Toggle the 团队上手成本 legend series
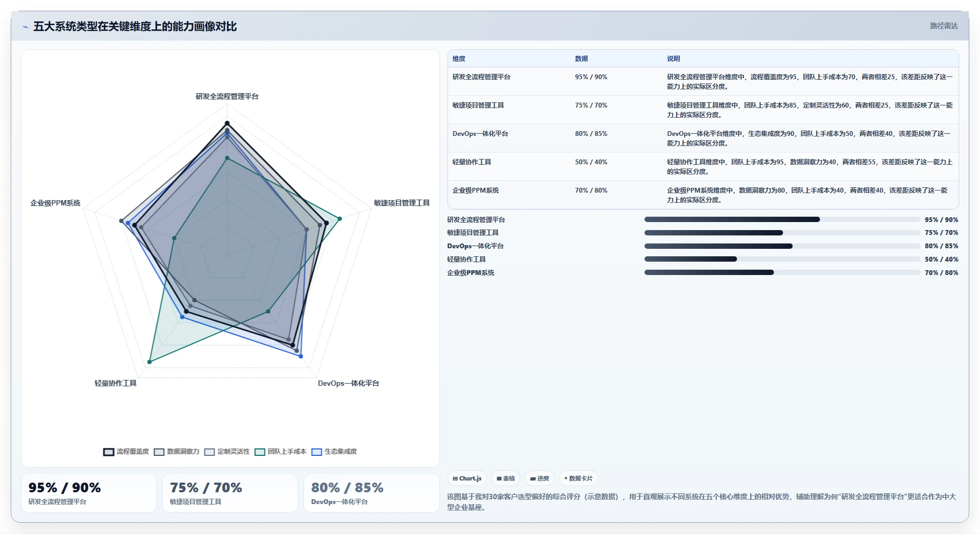Screen dimensions: 980x534 click(x=280, y=452)
